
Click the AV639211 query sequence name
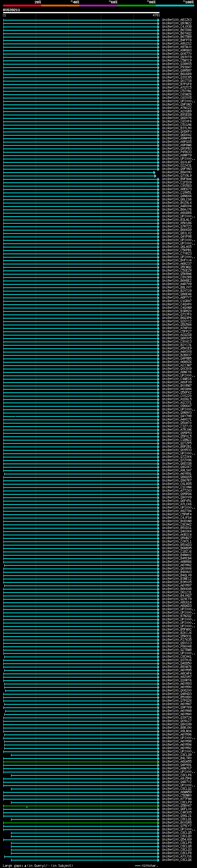click(x=11, y=10)
